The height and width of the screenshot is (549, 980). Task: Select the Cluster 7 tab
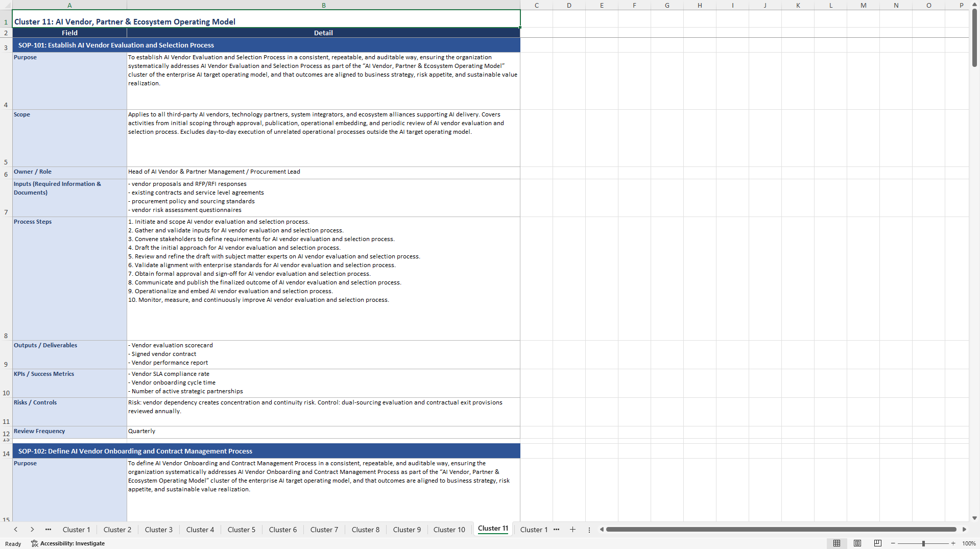324,530
